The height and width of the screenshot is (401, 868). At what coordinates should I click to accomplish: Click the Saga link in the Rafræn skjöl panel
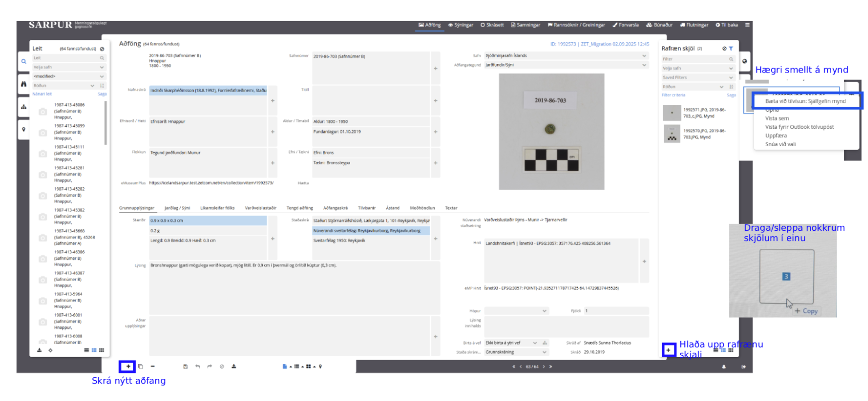(731, 95)
